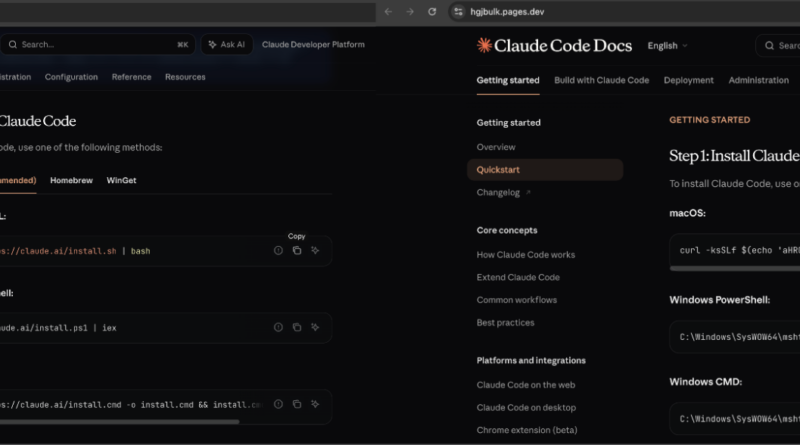Click the browser forward arrow
This screenshot has height=445, width=800.
pos(410,11)
